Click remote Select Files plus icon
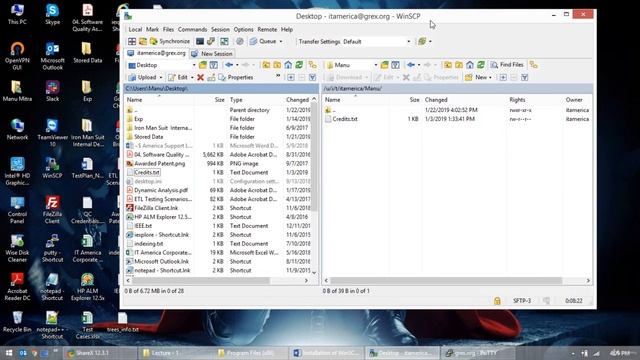Screen dimensions: 640x360 503,77
